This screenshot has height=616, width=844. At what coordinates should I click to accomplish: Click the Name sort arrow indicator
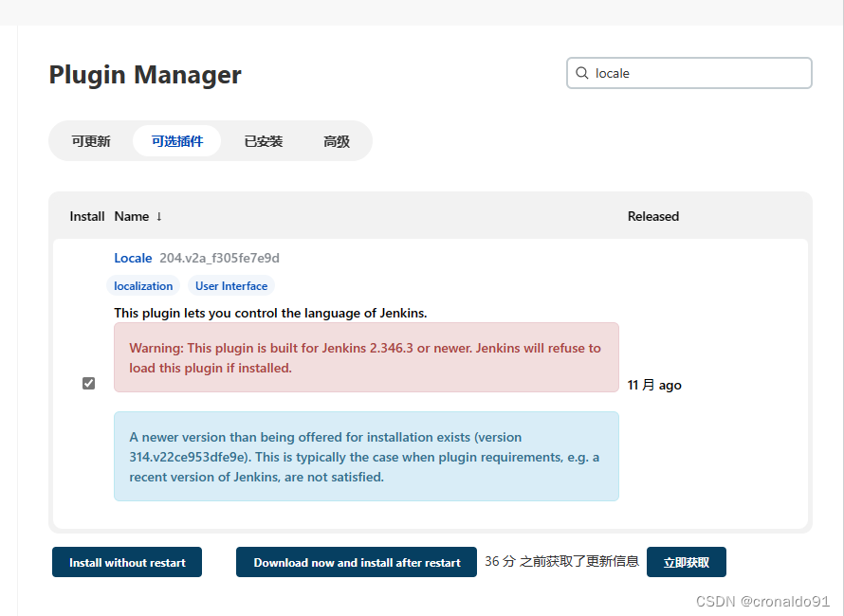(x=158, y=216)
